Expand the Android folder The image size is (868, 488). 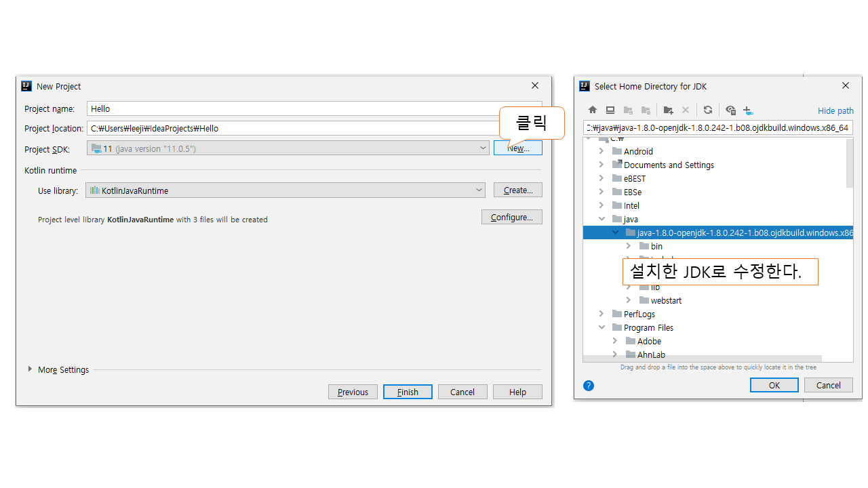[601, 151]
